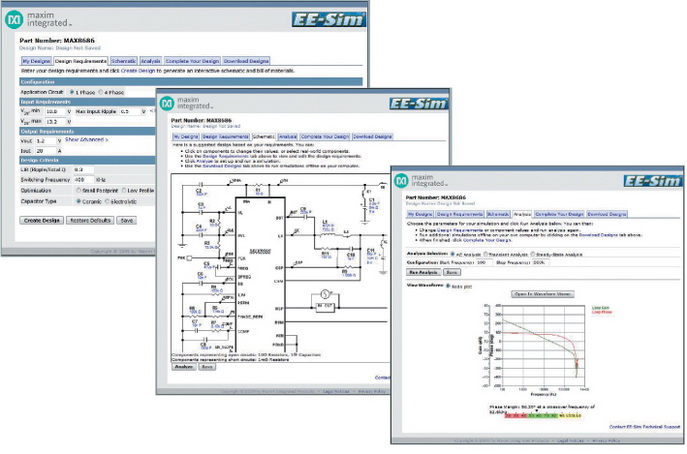Open Complete Your Design tab in Schematic window
This screenshot has height=454, width=687.
tap(325, 136)
